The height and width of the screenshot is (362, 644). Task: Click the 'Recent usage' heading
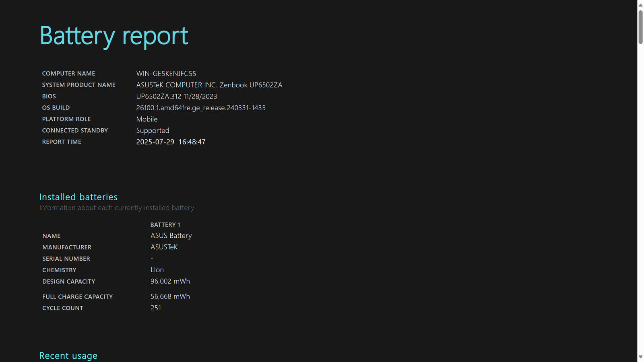(x=68, y=356)
